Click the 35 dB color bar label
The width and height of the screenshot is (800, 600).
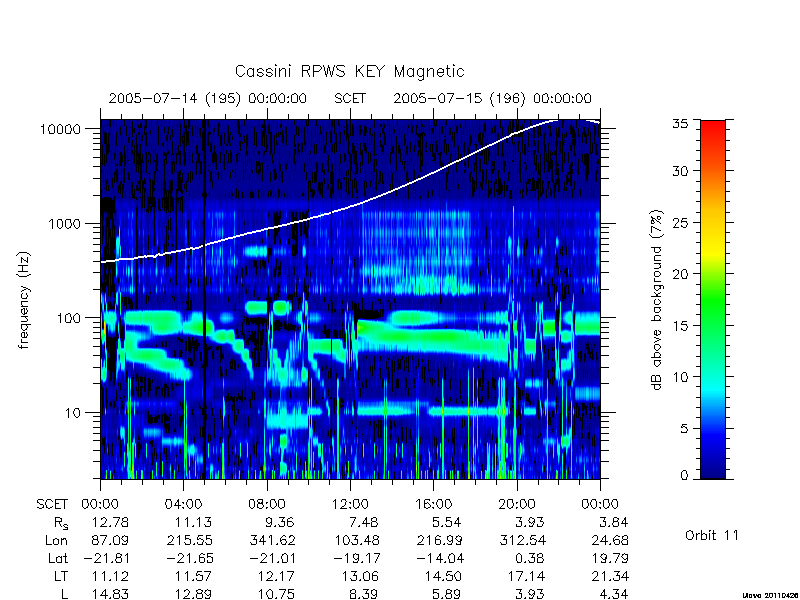(680, 123)
